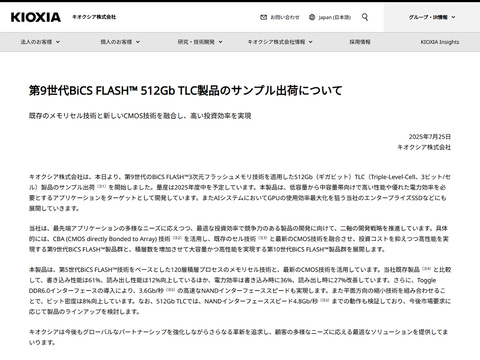480x360 pixels.
Task: Click footnote 注5 after 4.8Gb/秒
Action: (x=325, y=300)
